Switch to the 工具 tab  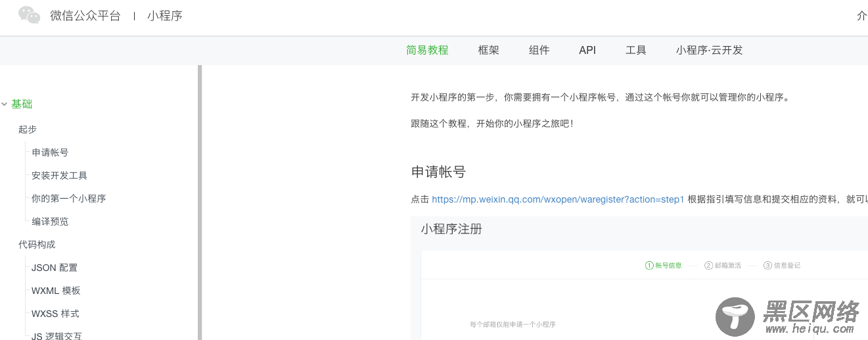pos(635,50)
